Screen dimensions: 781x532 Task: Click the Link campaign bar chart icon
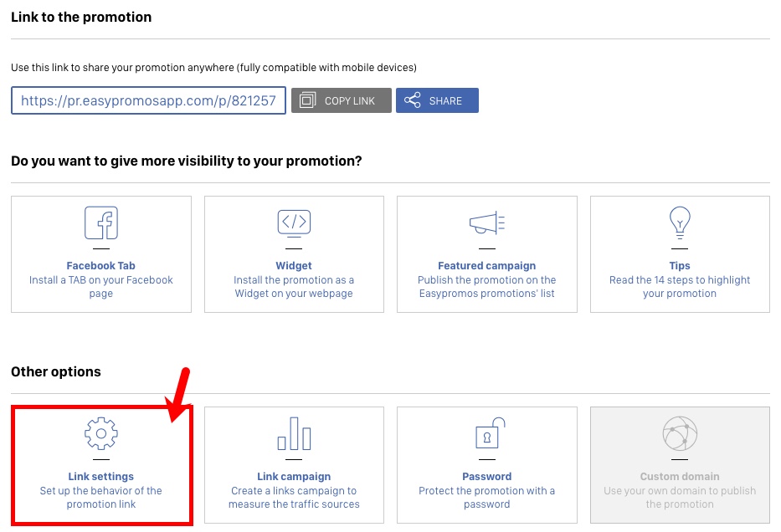(293, 433)
